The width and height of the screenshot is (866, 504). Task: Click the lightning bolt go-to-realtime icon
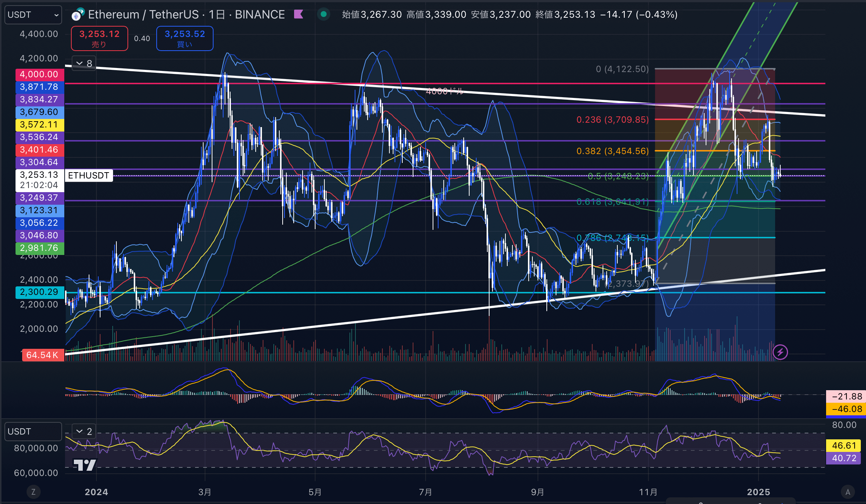coord(780,352)
